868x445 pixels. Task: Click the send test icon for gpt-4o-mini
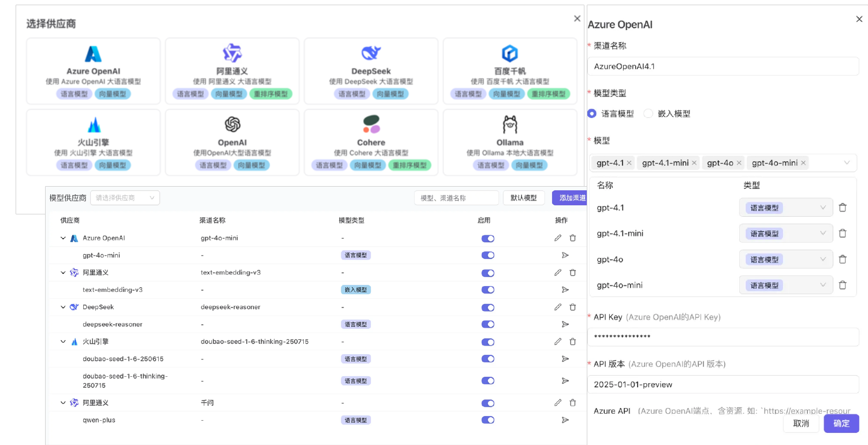point(565,255)
